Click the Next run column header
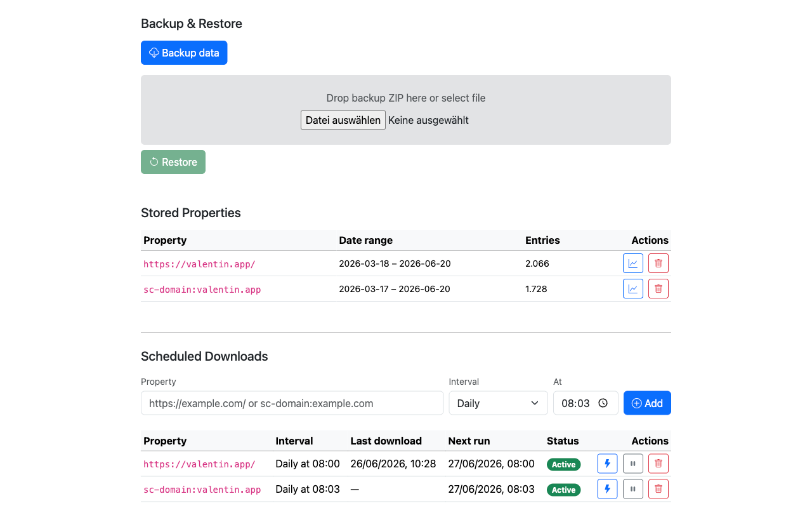The width and height of the screenshot is (812, 508). pyautogui.click(x=469, y=441)
